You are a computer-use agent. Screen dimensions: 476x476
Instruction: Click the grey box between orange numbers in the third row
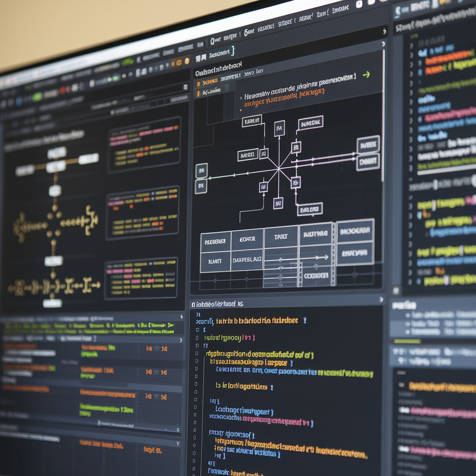click(x=156, y=397)
